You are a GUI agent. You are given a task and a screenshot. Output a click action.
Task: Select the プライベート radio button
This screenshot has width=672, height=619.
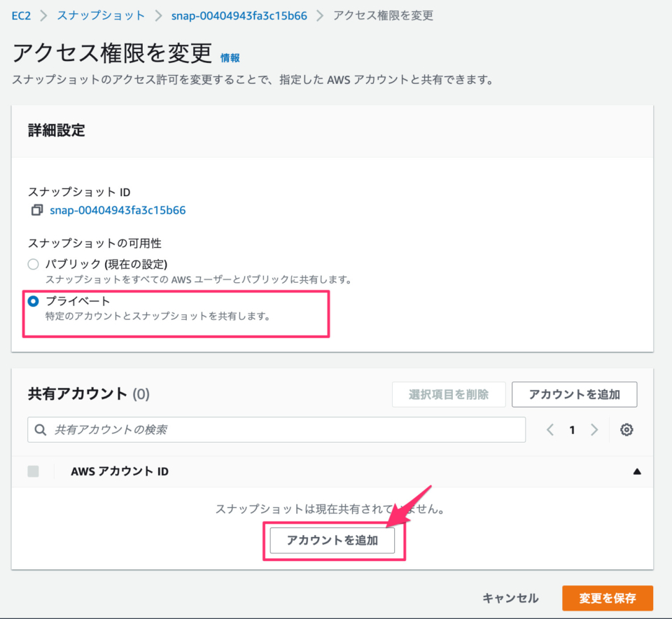[x=32, y=302]
